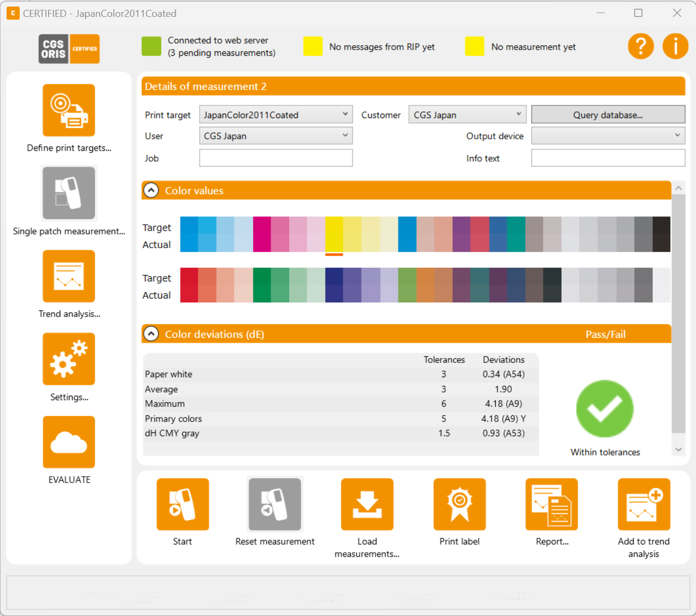
Task: Open Trend analysis icon in sidebar
Action: [69, 276]
